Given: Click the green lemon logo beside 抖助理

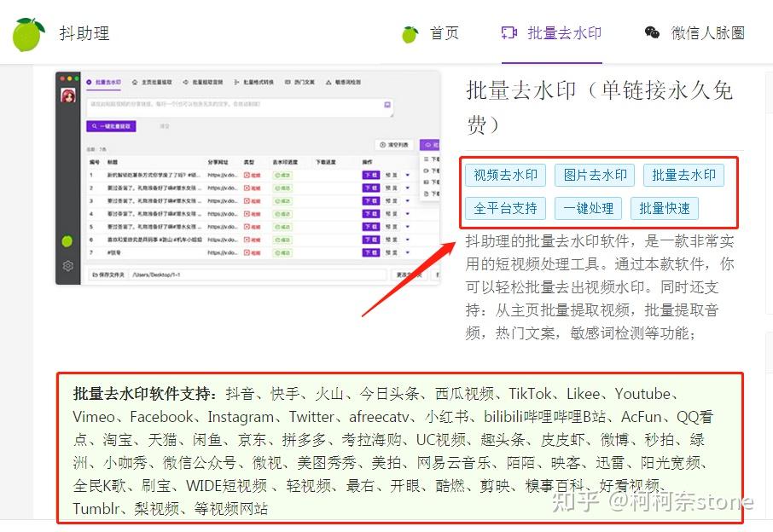Looking at the screenshot, I should point(29,34).
